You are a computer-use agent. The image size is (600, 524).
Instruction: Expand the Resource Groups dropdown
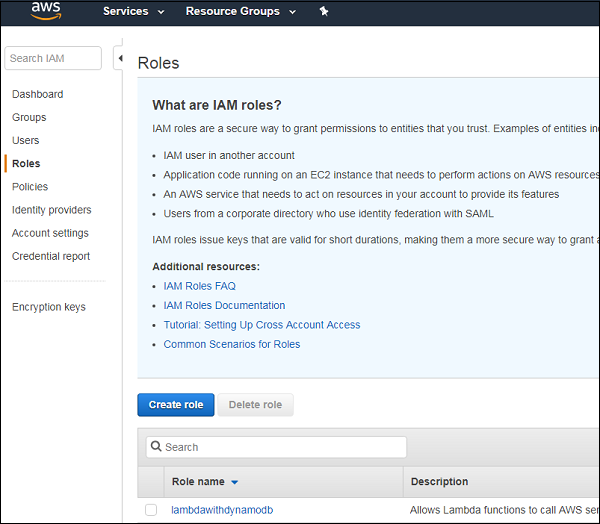pyautogui.click(x=240, y=11)
